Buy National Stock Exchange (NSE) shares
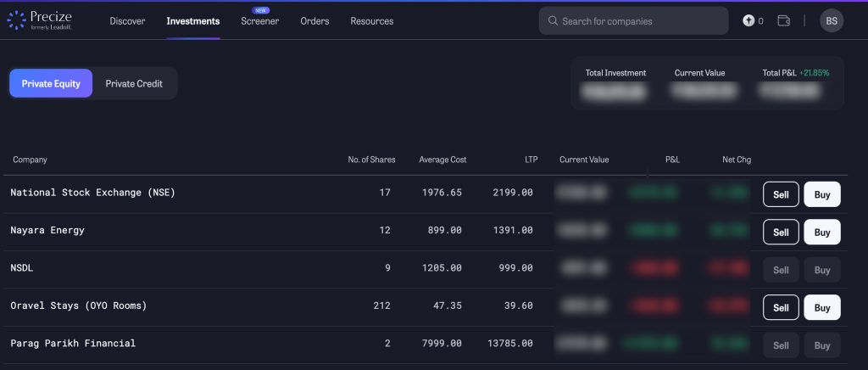This screenshot has width=868, height=370. 822,194
